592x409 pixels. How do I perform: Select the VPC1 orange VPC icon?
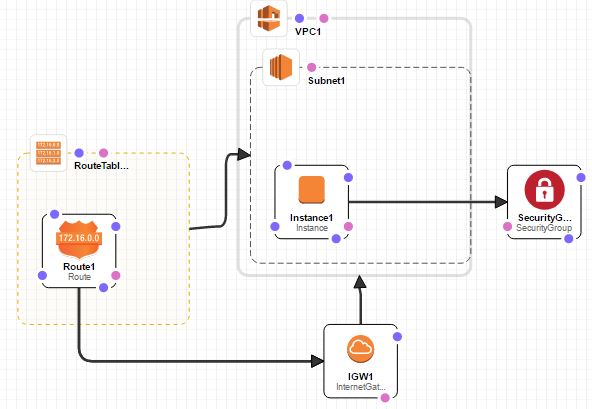(269, 18)
